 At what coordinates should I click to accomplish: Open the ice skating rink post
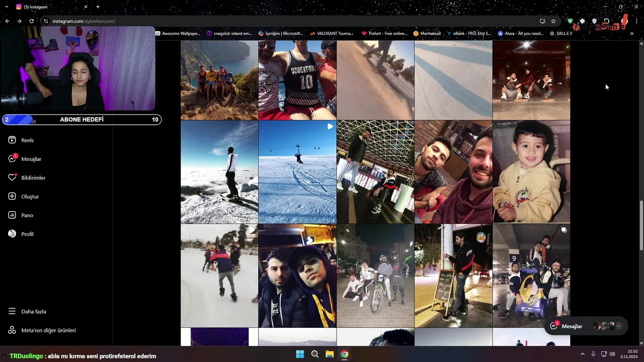coord(219,276)
